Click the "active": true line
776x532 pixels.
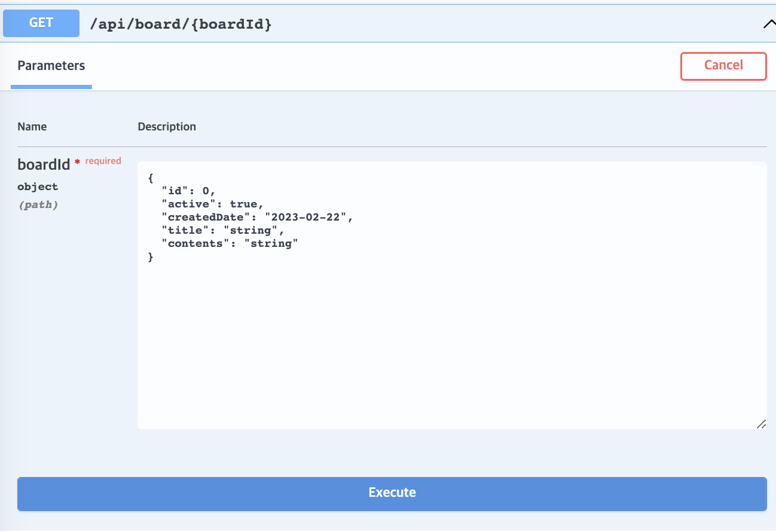tap(212, 204)
